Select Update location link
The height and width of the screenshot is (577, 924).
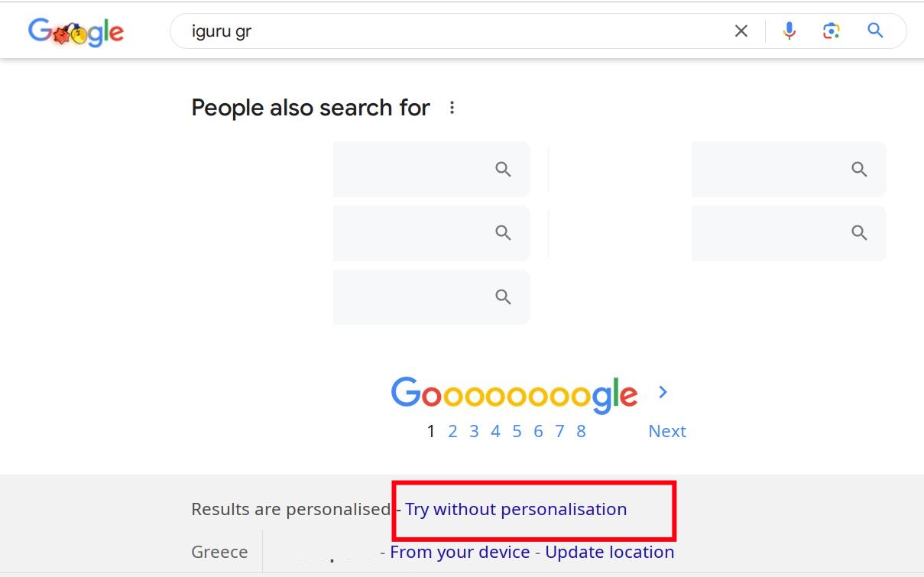point(609,553)
